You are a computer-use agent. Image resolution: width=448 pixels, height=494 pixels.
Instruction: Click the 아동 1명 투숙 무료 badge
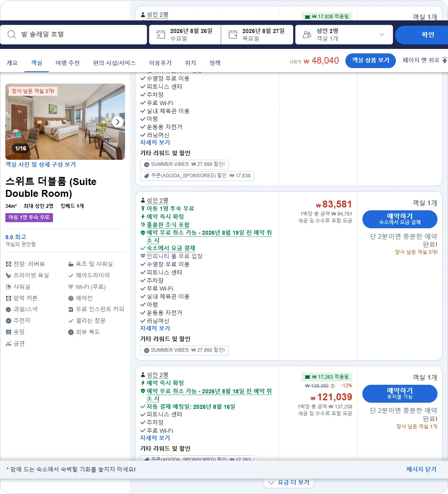tap(29, 217)
